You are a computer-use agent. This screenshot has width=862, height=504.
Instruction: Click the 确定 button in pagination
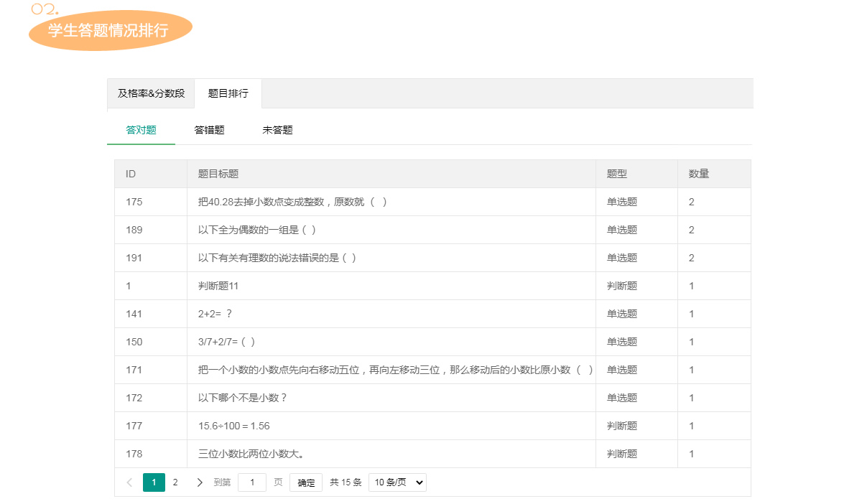(x=306, y=482)
